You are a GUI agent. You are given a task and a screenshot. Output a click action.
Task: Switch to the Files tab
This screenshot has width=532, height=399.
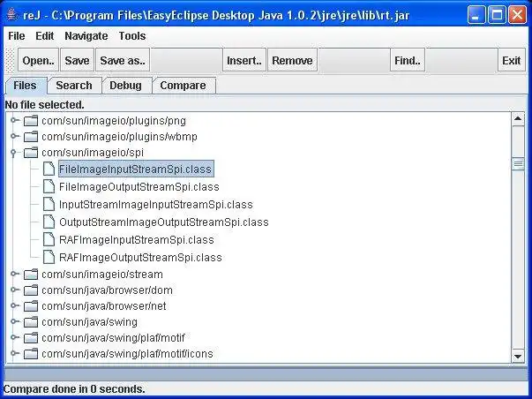(x=25, y=86)
